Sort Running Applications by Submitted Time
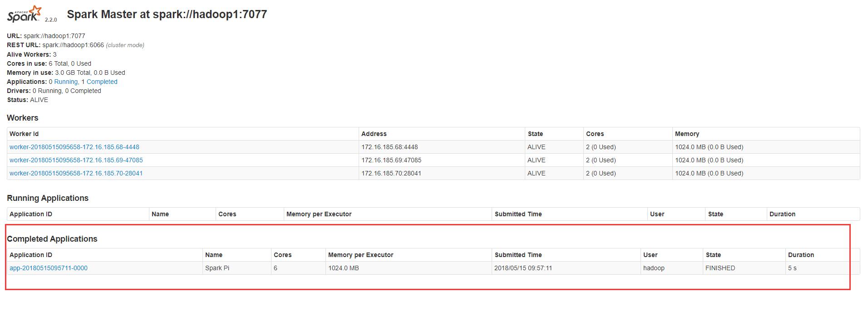 tap(518, 214)
